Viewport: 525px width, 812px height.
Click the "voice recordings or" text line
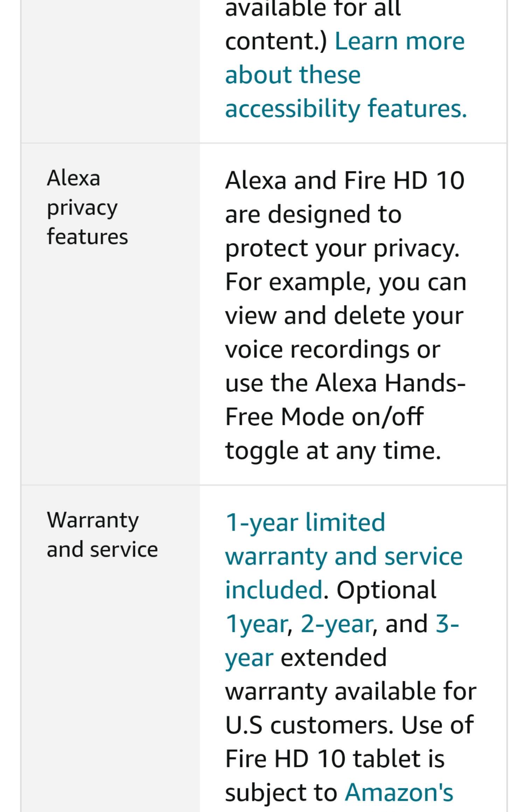[332, 349]
